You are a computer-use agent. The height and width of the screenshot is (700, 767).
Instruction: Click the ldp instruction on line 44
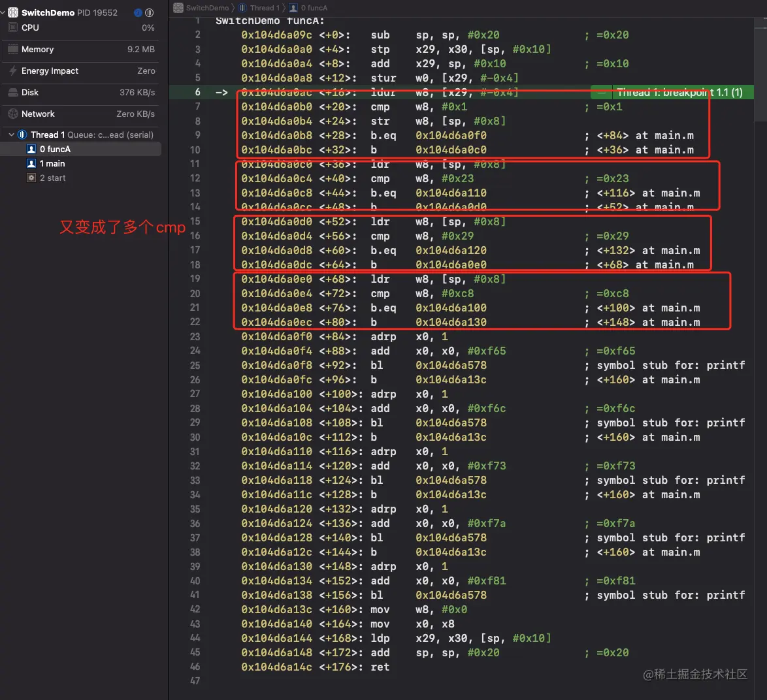pos(380,639)
